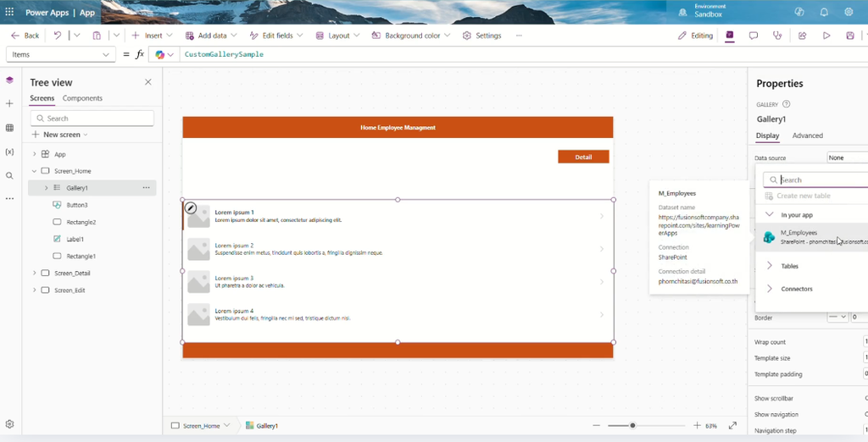Open the Comments icon
Viewport: 868px width, 442px height.
754,36
